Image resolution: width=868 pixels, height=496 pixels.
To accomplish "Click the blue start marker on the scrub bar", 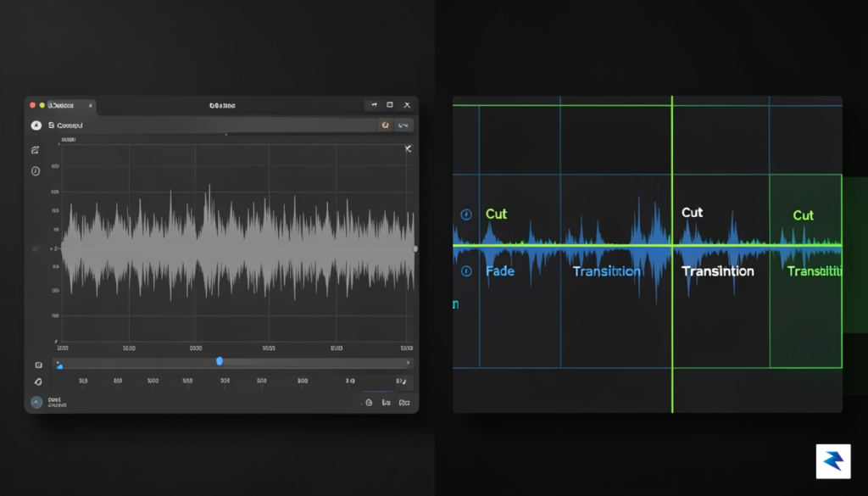I will (x=60, y=366).
